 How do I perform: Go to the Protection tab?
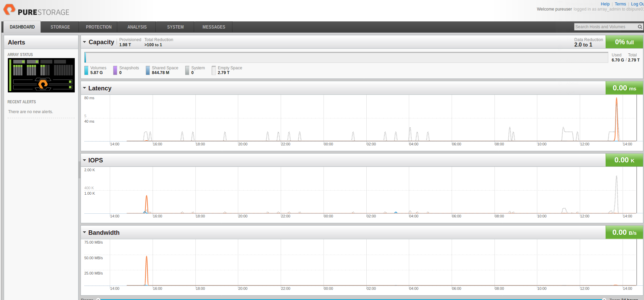99,27
